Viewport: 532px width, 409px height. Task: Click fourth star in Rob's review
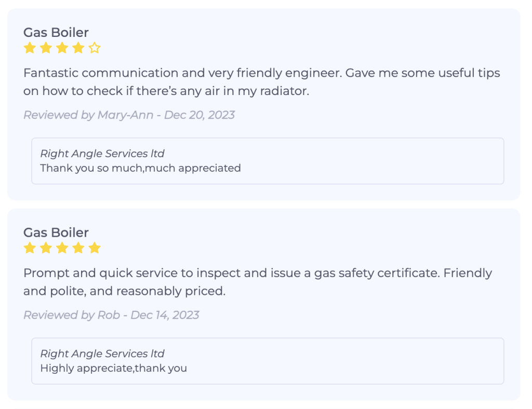[78, 248]
